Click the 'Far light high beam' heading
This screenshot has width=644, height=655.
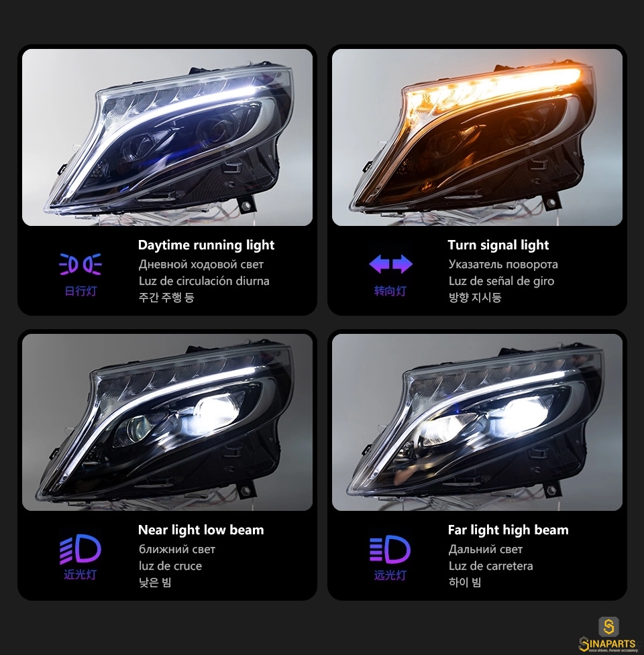pyautogui.click(x=508, y=530)
